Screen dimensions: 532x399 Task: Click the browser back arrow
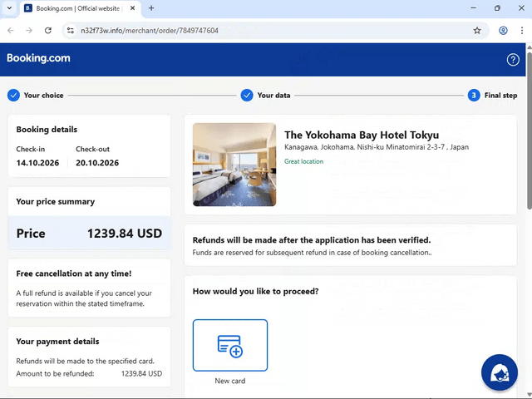click(11, 31)
